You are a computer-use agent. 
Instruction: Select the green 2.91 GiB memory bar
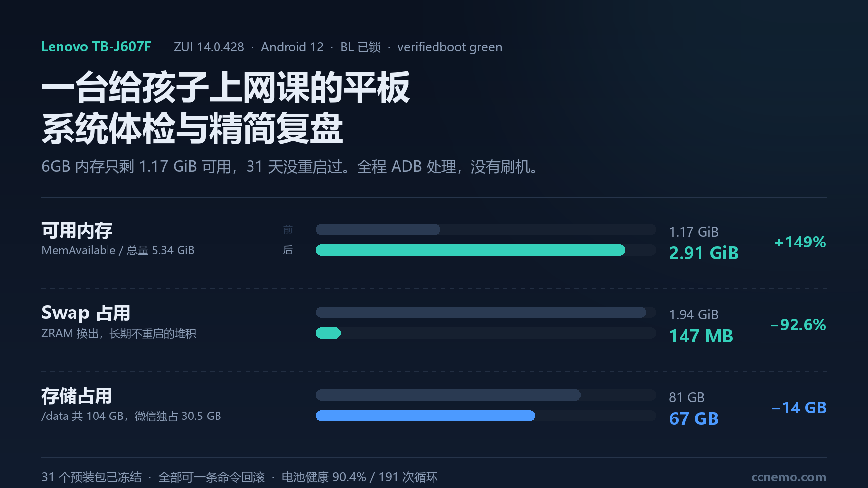pyautogui.click(x=470, y=250)
